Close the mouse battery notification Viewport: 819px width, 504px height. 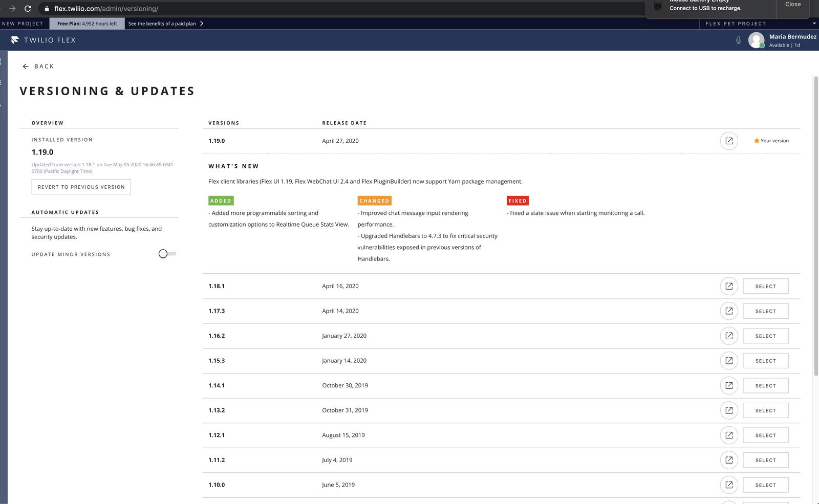click(x=792, y=5)
